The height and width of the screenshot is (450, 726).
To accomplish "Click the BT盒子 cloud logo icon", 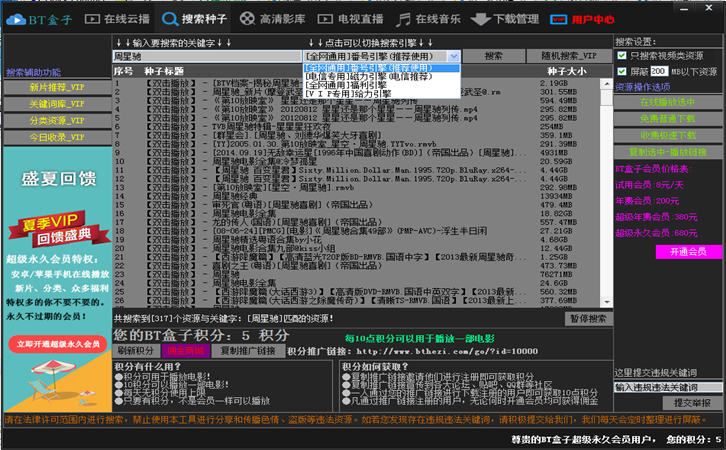I will point(16,19).
